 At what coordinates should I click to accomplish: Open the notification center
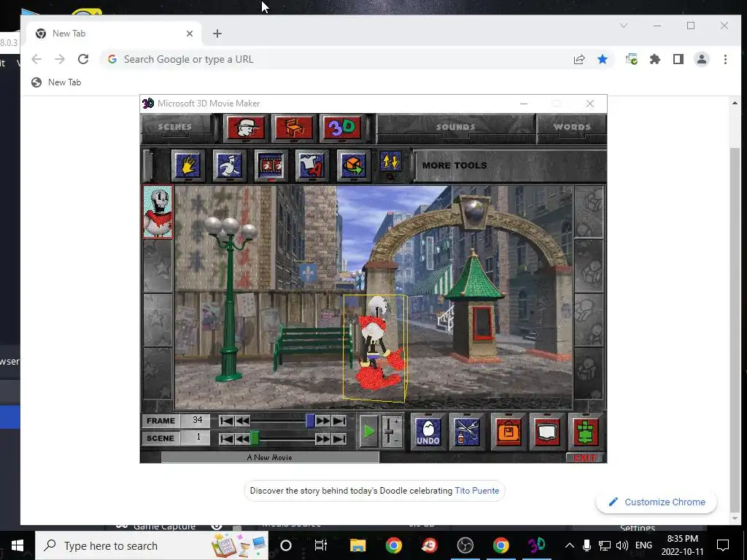[723, 545]
